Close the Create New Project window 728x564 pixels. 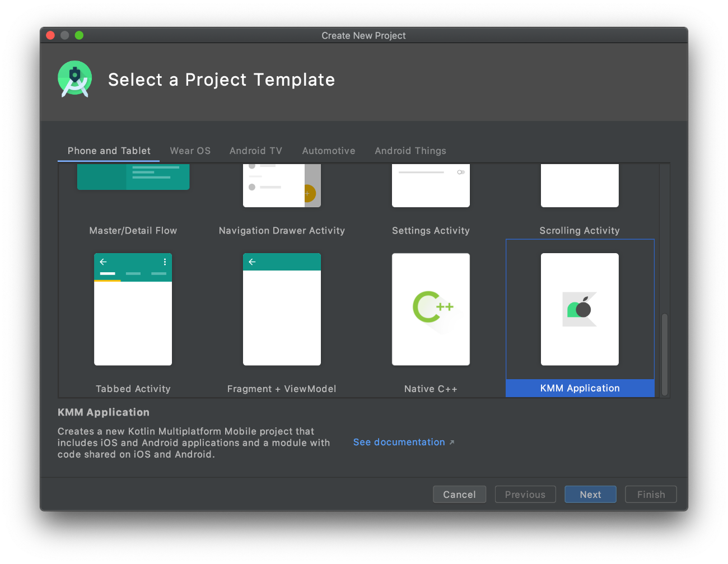pos(50,35)
